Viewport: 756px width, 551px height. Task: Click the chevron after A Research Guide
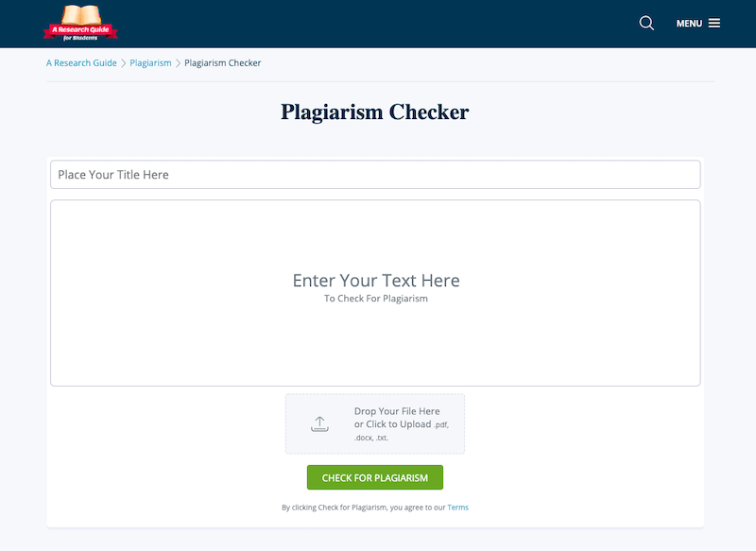point(124,63)
